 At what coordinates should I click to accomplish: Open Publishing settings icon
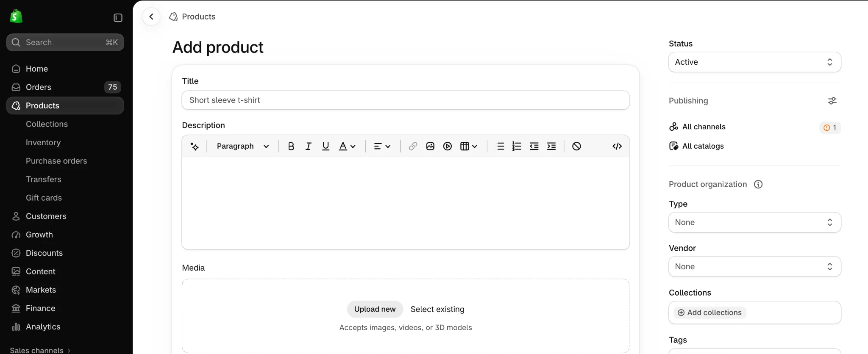click(832, 101)
